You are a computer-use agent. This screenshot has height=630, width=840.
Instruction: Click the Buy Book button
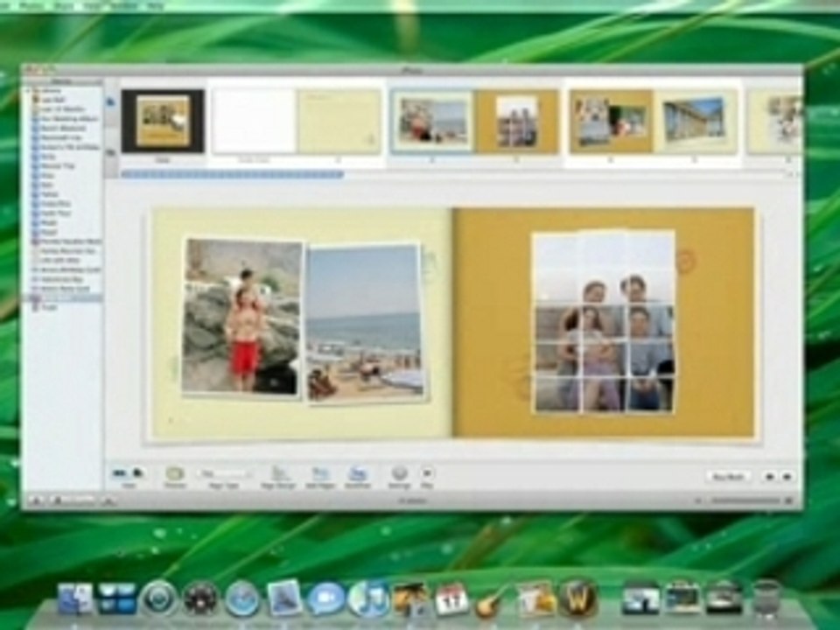[728, 476]
